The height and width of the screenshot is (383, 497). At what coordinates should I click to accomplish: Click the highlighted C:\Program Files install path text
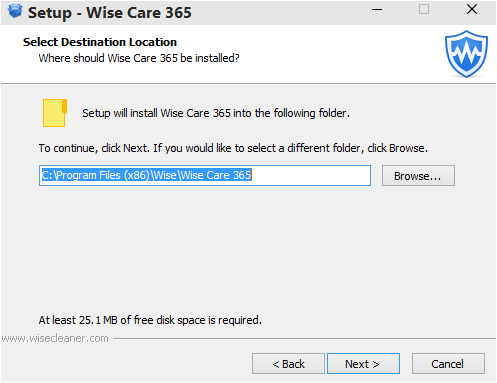146,175
